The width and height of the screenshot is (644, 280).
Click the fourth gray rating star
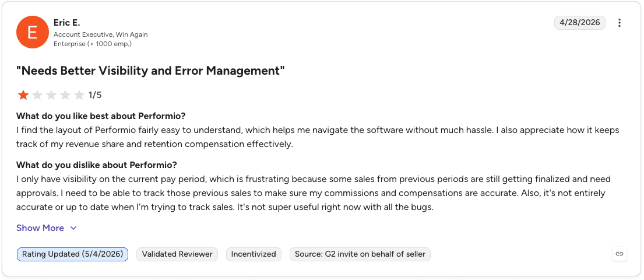[x=65, y=96]
